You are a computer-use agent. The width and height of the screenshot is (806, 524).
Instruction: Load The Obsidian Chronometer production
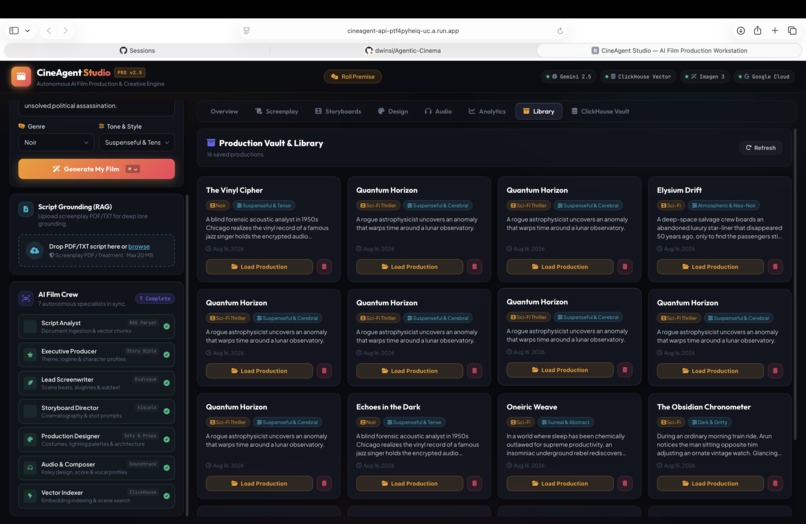[710, 483]
